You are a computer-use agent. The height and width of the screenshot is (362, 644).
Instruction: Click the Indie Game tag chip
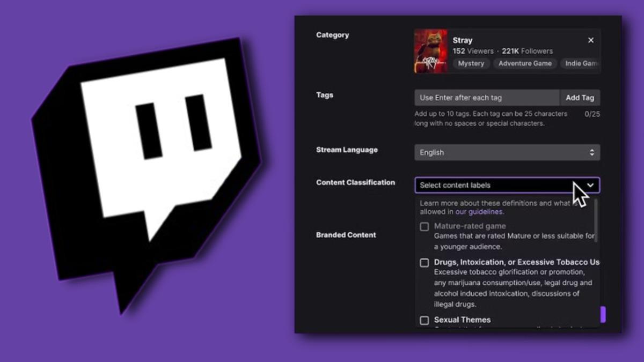click(x=581, y=63)
